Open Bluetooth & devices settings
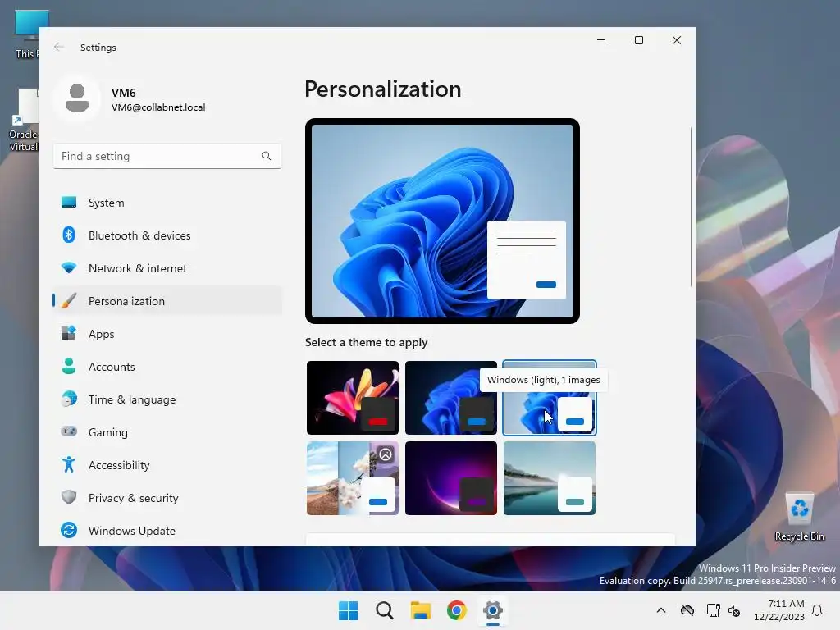 (x=167, y=235)
